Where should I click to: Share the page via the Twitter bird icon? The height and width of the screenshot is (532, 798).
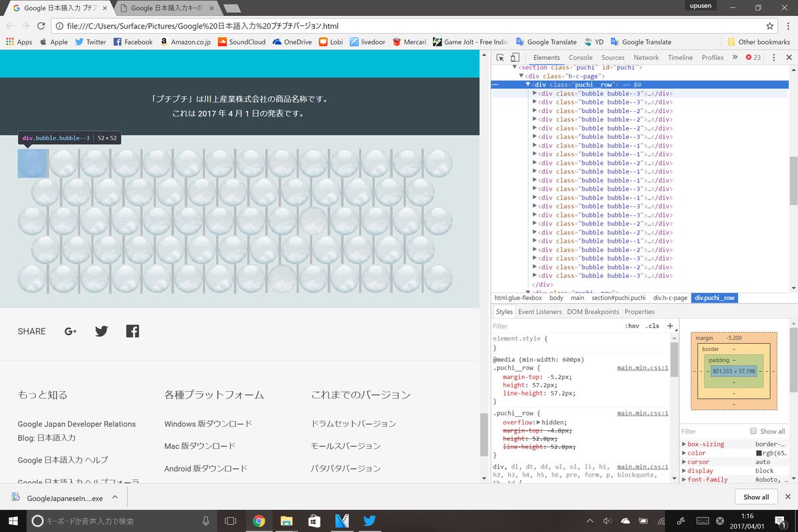pos(101,331)
